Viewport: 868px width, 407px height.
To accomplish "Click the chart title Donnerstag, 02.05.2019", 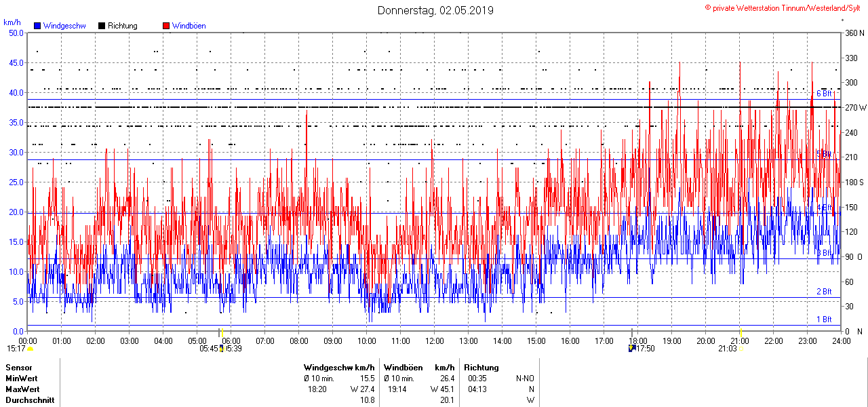I will pos(435,10).
